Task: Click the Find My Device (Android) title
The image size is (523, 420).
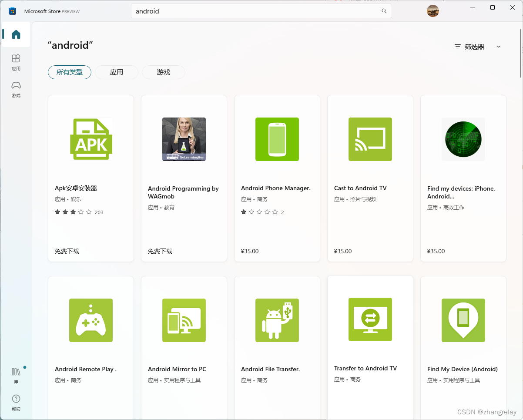Action: pyautogui.click(x=463, y=370)
